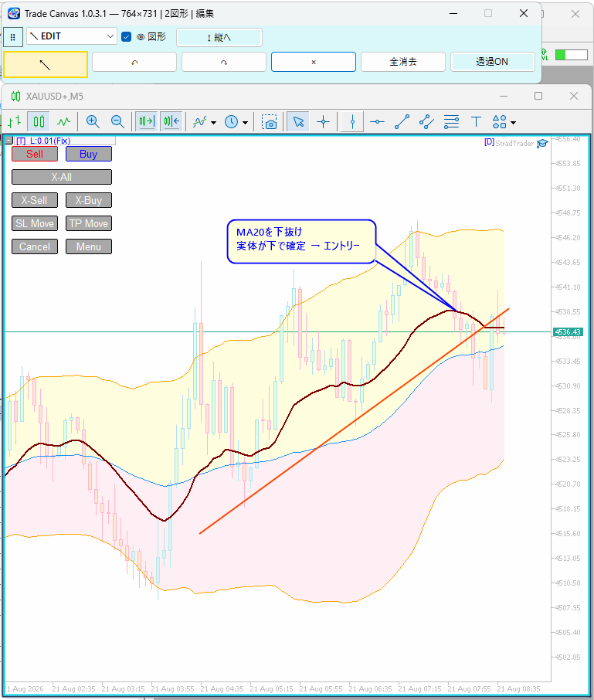Select the vertical line drawing tool
The height and width of the screenshot is (700, 594).
(x=352, y=121)
